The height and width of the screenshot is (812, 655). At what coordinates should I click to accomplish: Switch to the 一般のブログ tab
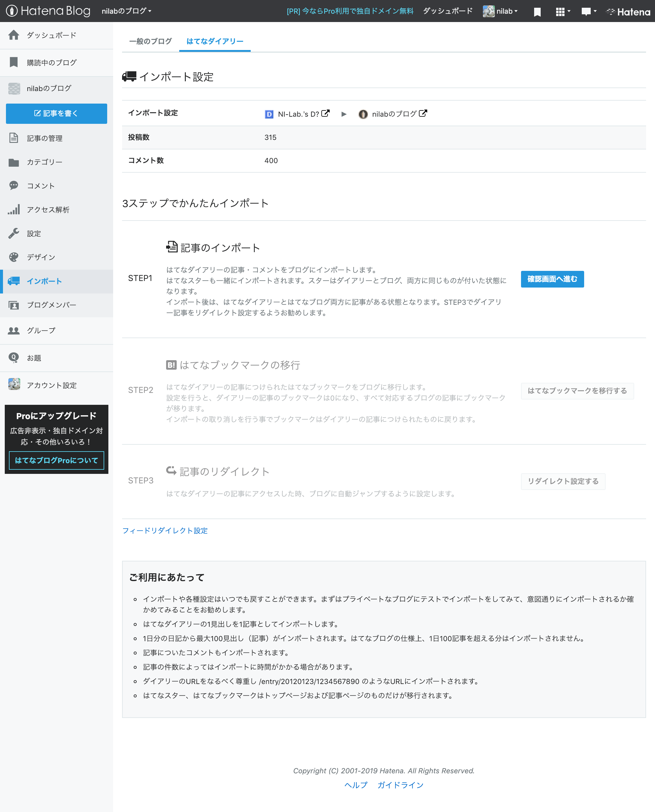(151, 41)
